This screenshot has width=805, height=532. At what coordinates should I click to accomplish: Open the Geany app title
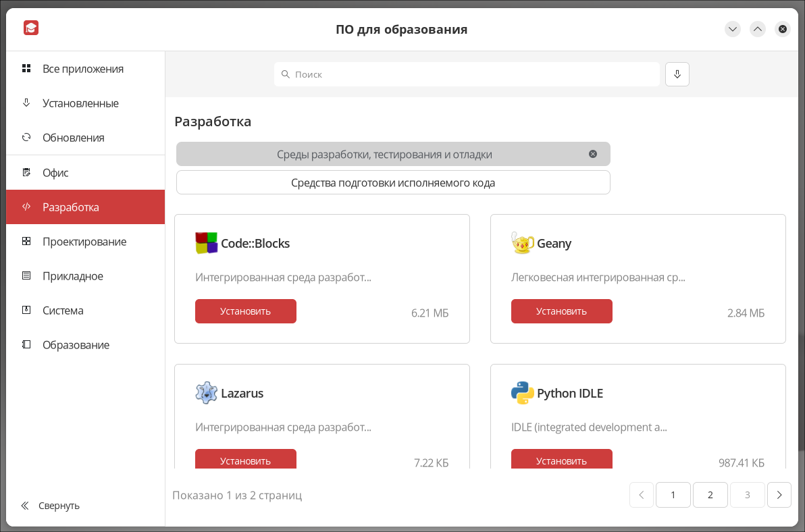point(554,243)
